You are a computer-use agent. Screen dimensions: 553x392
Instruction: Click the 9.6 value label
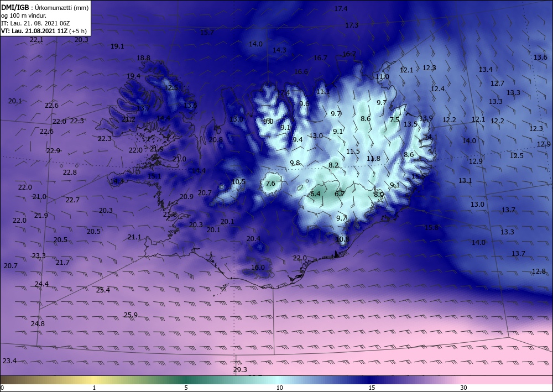pyautogui.click(x=304, y=103)
